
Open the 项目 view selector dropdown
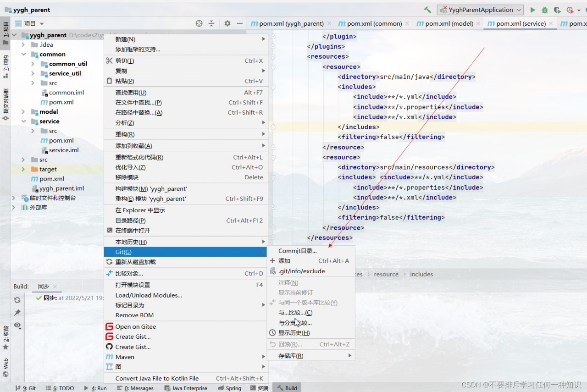[30, 23]
